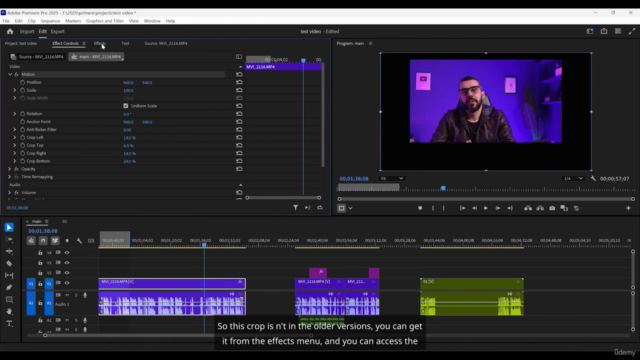The image size is (640, 360).
Task: Open the comparison view button
Action: click(x=564, y=208)
